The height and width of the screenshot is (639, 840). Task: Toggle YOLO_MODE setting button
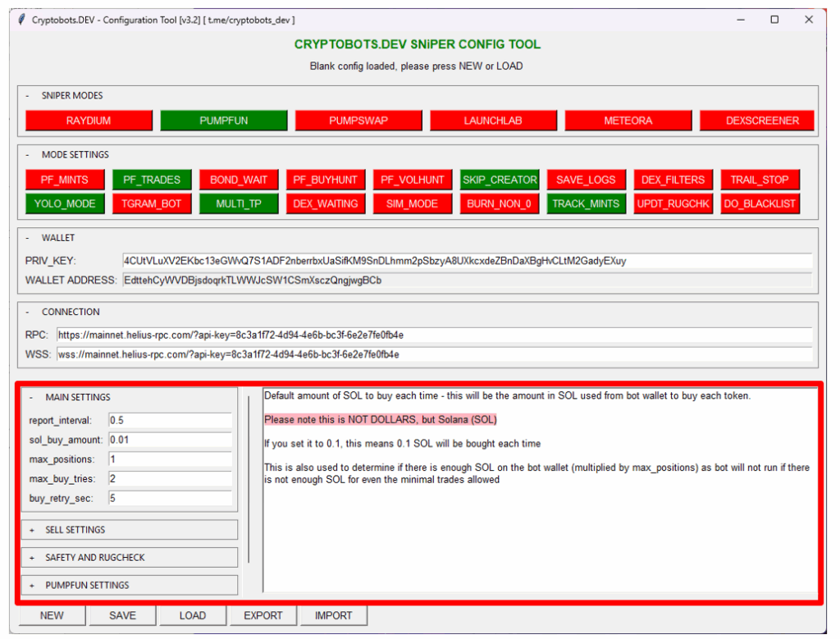point(65,203)
